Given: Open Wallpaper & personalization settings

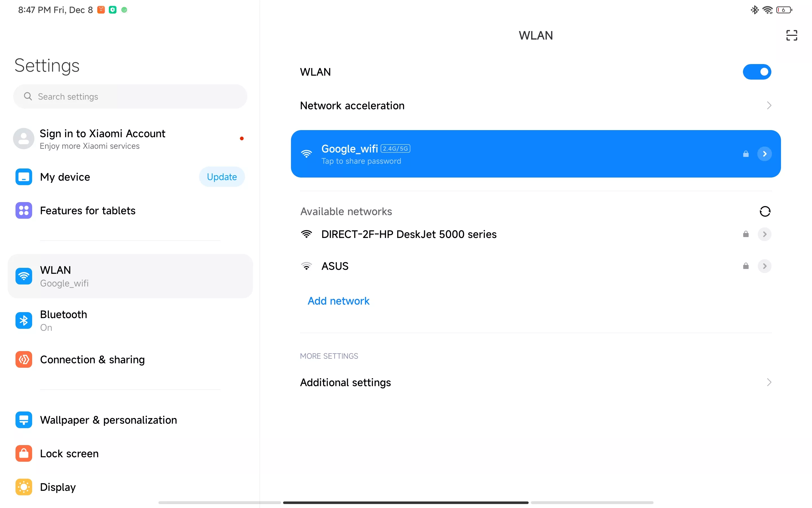Looking at the screenshot, I should point(130,420).
